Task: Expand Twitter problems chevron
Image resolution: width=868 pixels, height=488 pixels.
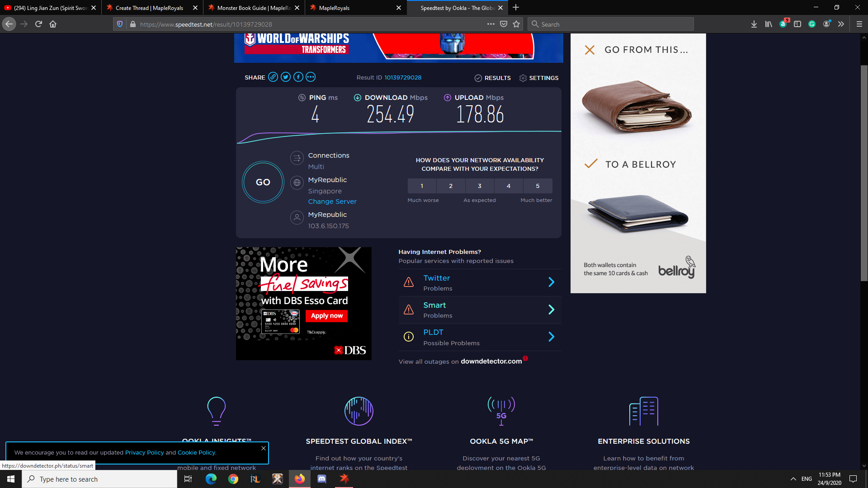Action: (551, 282)
